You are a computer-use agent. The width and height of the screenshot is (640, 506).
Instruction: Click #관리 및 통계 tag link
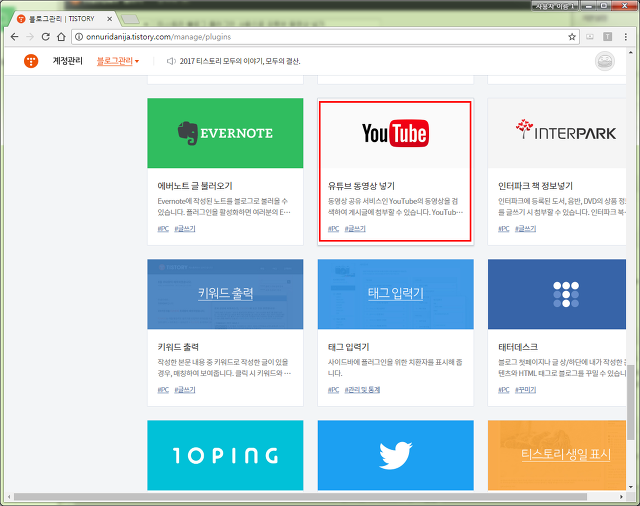coord(362,390)
